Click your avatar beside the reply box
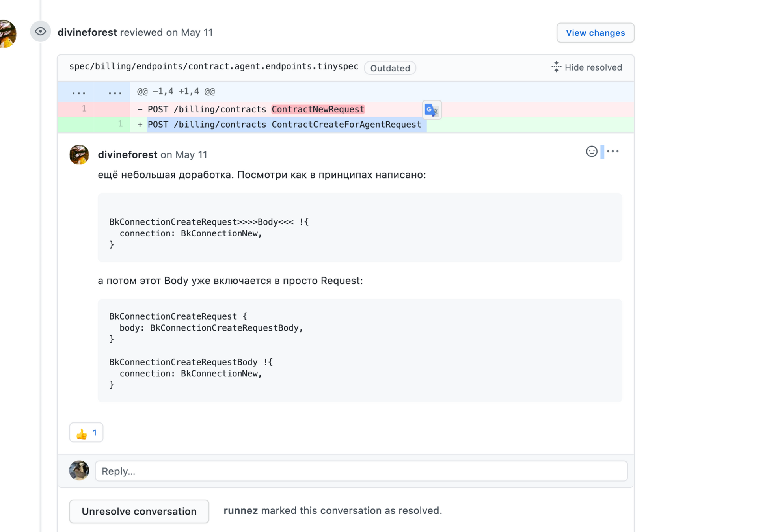The height and width of the screenshot is (532, 780). 79,471
